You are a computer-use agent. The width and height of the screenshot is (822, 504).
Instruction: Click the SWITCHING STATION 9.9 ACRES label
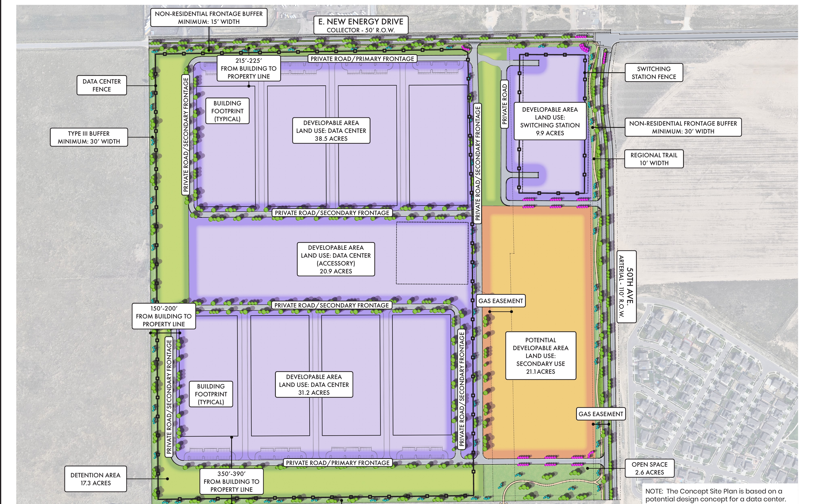click(550, 121)
